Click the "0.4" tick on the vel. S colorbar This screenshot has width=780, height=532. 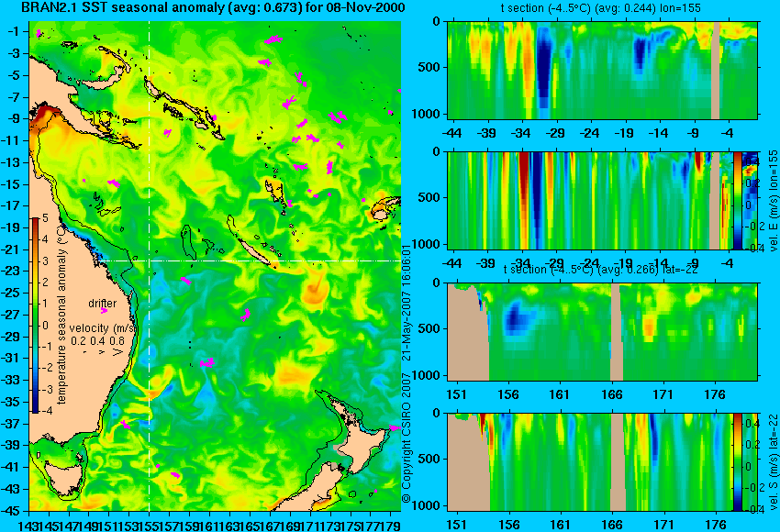(x=752, y=424)
